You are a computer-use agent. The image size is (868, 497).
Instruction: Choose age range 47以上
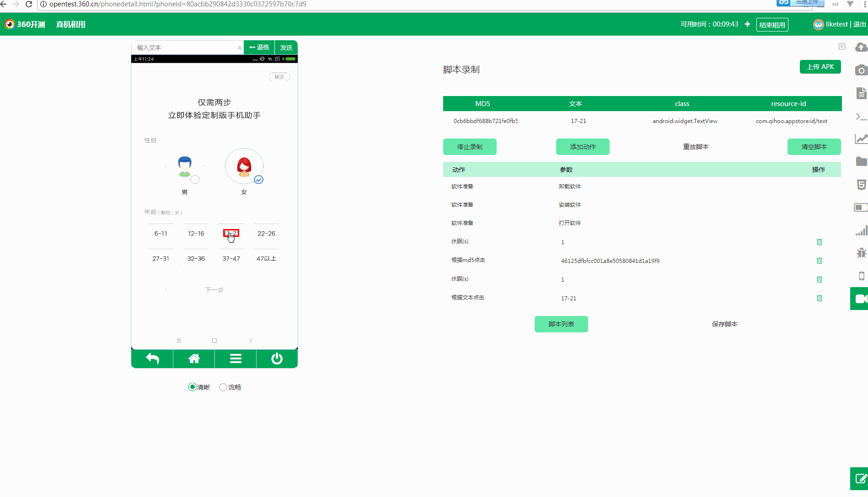[x=267, y=259]
